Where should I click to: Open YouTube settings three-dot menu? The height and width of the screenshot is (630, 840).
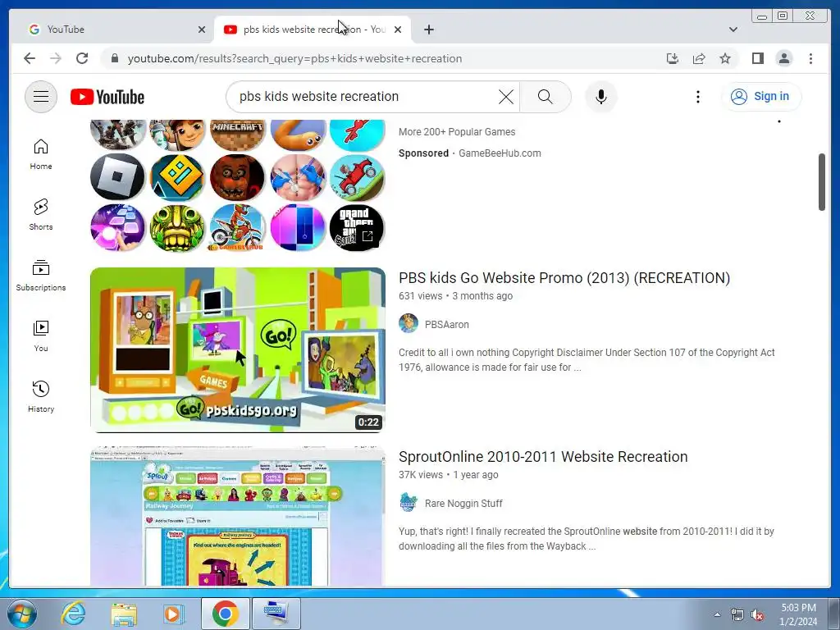coord(697,97)
